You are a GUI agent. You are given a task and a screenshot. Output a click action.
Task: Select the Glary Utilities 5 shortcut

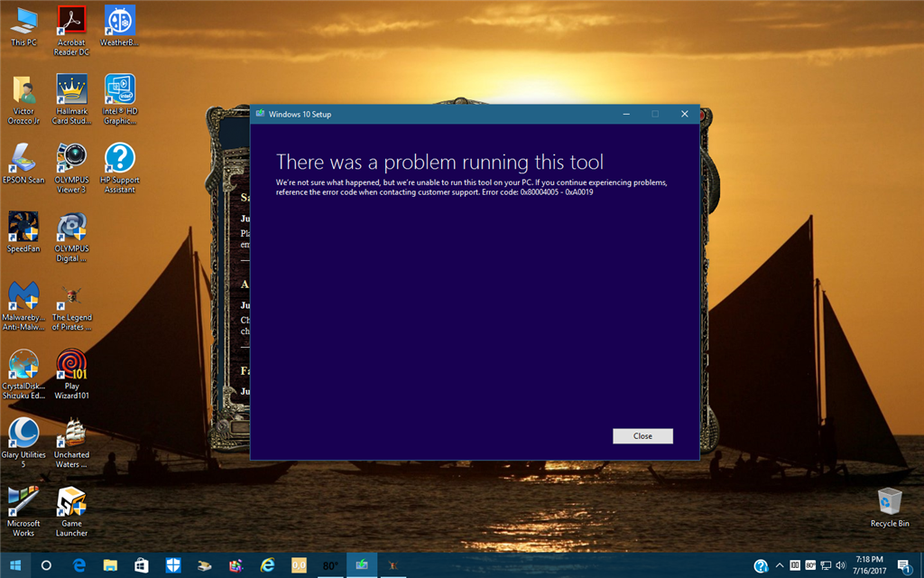coord(23,443)
